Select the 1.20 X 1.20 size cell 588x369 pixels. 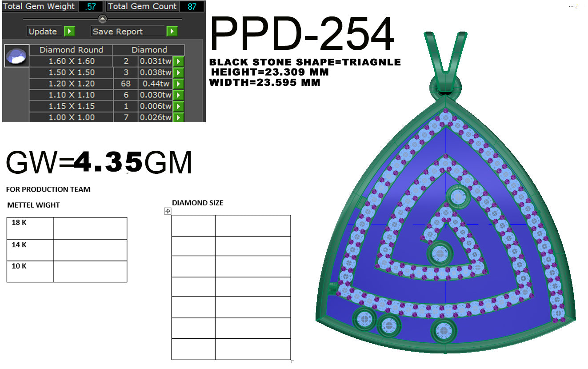tap(71, 84)
